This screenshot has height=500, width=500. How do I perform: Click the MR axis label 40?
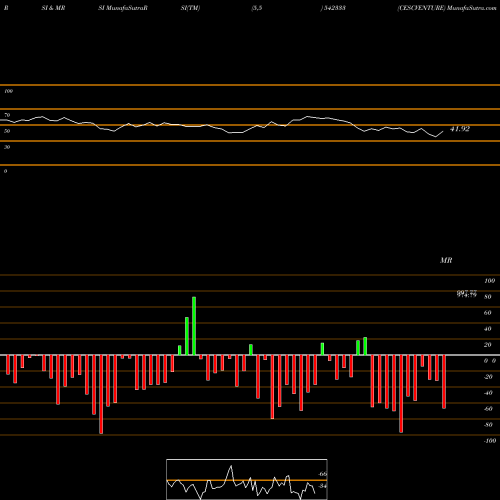[x=488, y=329]
